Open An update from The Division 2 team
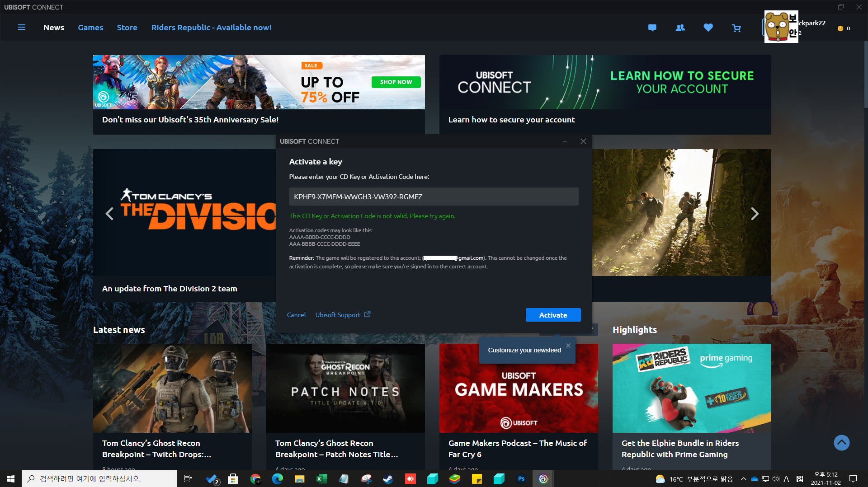 170,289
